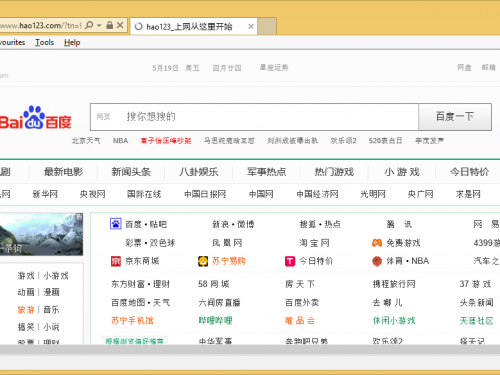Screen dimensions: 500x375
Task: Open the orange 苏宁手机馆 link
Action: point(132,321)
